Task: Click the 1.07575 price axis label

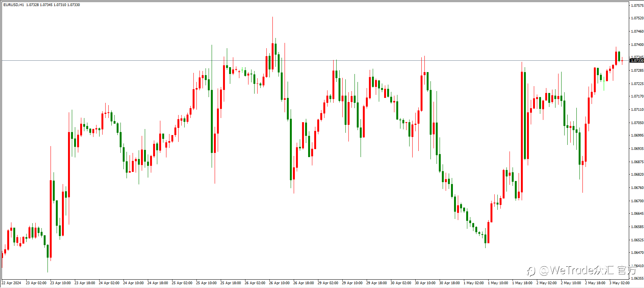Action: click(x=637, y=6)
